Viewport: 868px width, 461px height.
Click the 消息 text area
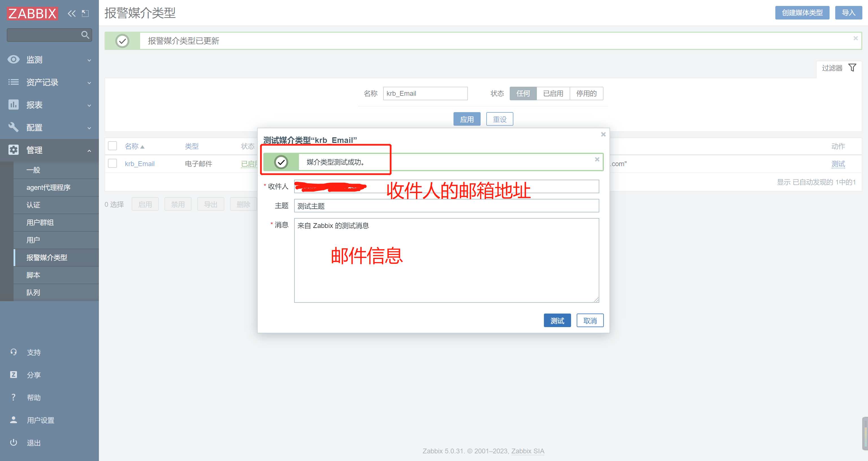coord(446,260)
